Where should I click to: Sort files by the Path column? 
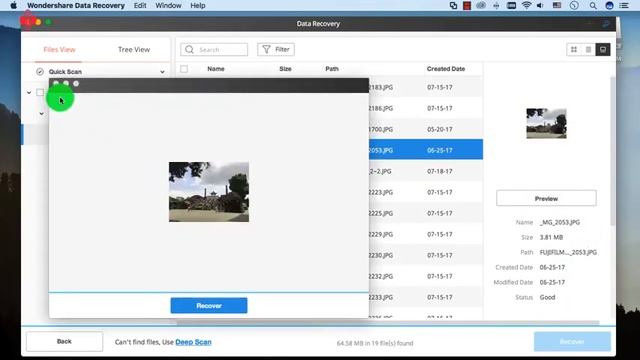[x=332, y=69]
